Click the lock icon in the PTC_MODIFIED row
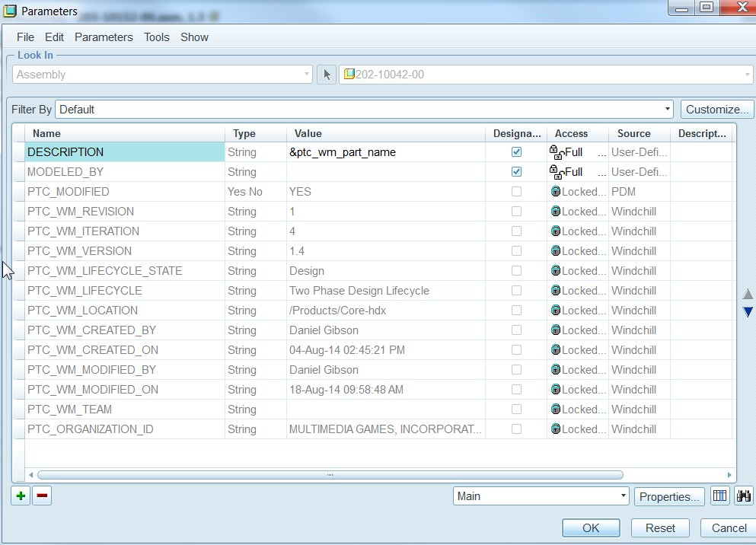 [x=556, y=192]
